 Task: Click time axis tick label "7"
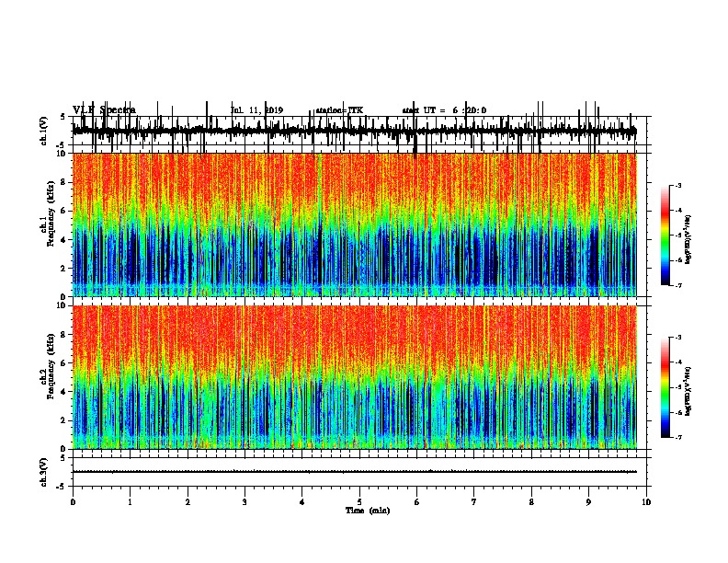click(x=474, y=502)
